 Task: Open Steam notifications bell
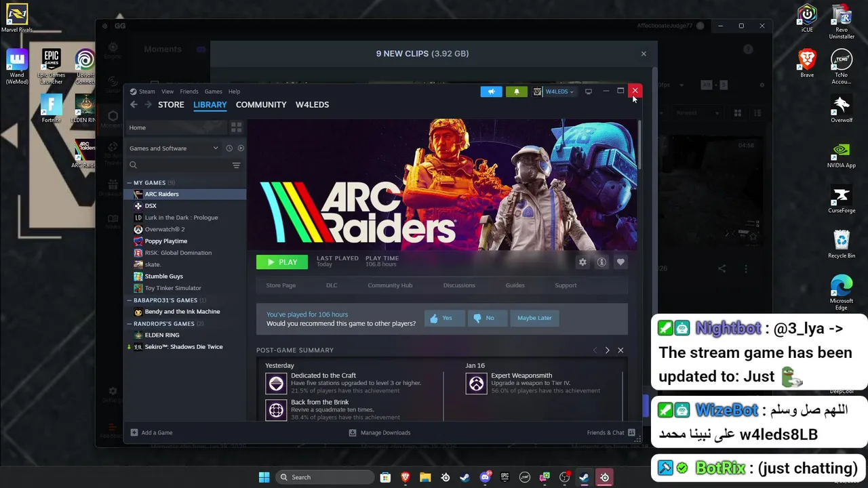point(516,91)
